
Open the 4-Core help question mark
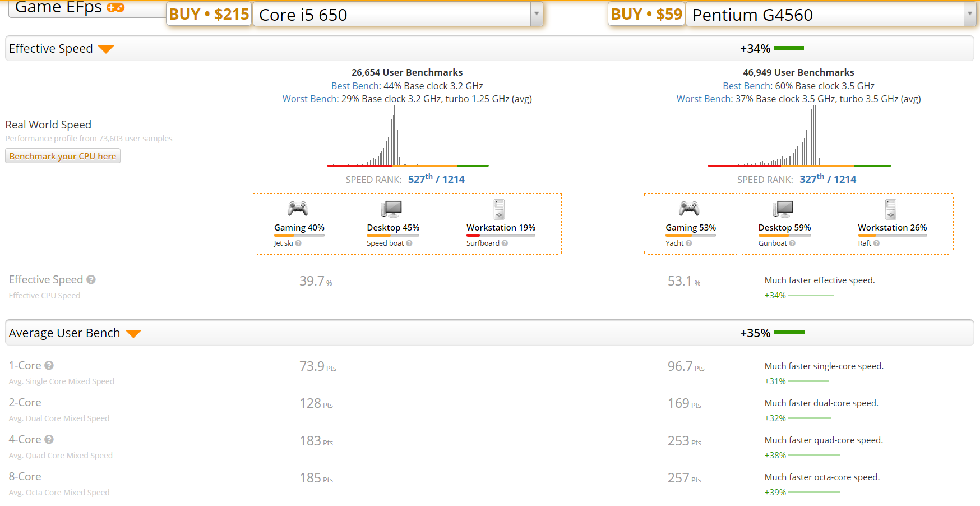pos(49,439)
